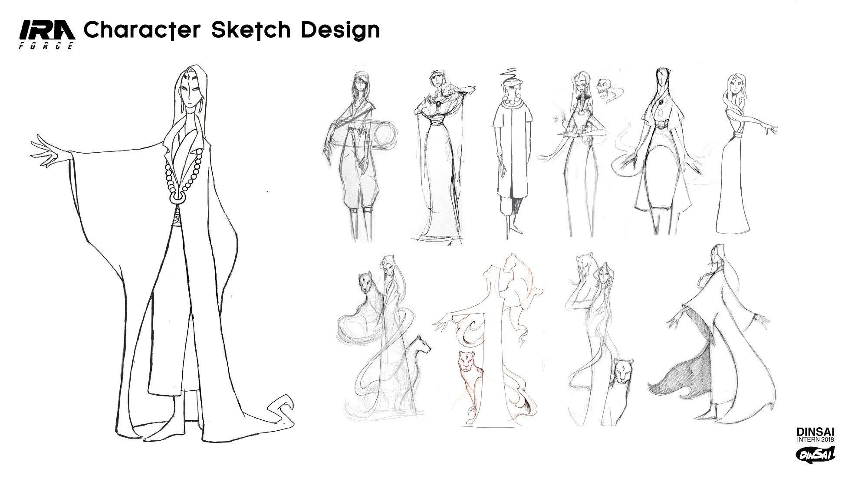Select the 'DINSAI INTERN 2018' text

[x=815, y=435]
